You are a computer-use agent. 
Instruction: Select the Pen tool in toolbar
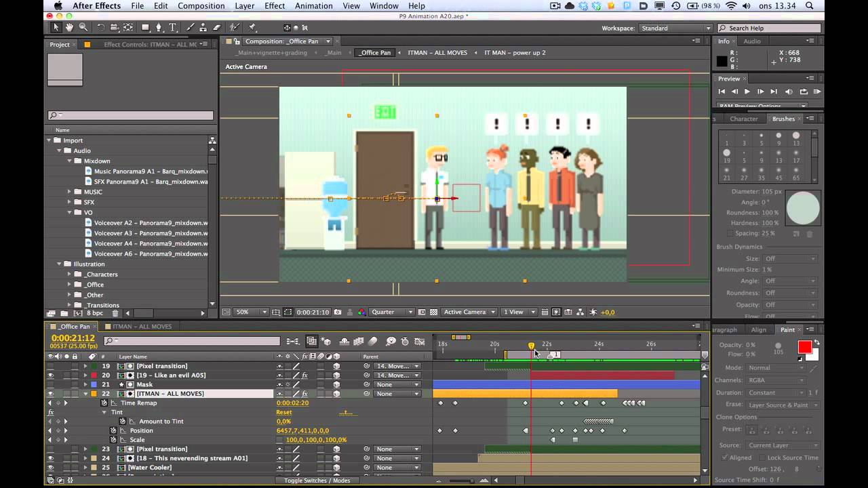point(159,28)
